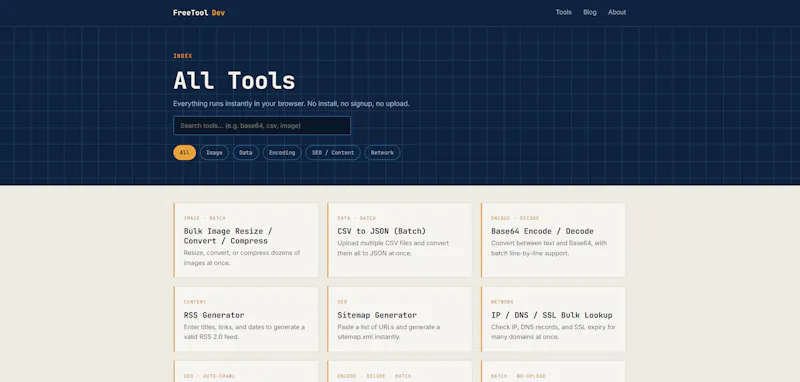This screenshot has width=800, height=382.
Task: Select the All filter chip
Action: (184, 152)
